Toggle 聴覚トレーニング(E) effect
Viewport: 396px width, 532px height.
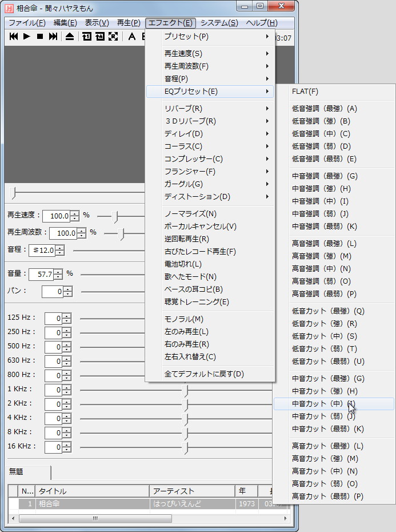(210, 301)
